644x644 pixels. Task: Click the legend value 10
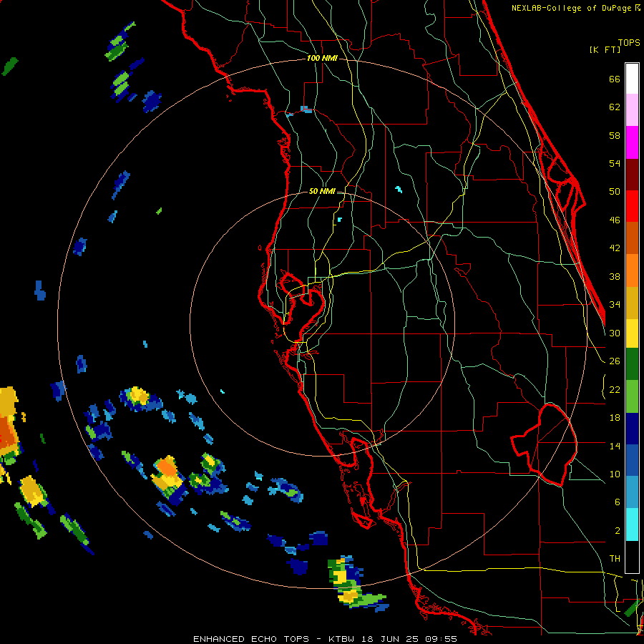coord(615,474)
